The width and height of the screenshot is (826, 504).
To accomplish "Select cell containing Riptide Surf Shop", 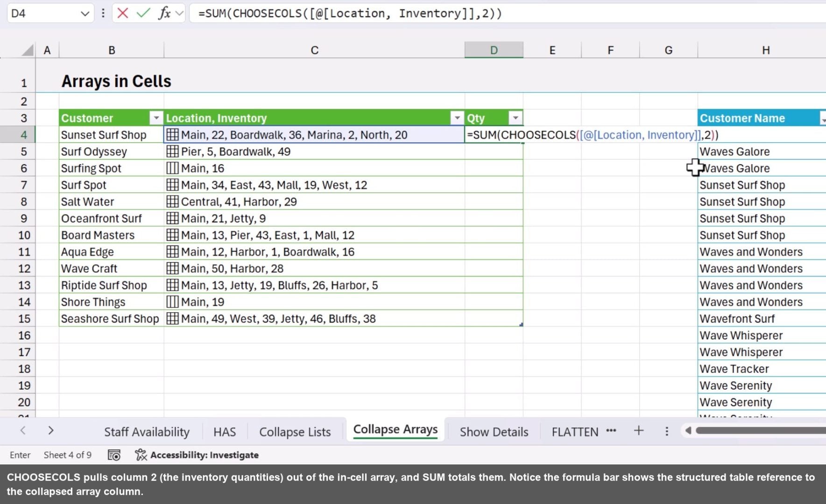I will tap(111, 285).
